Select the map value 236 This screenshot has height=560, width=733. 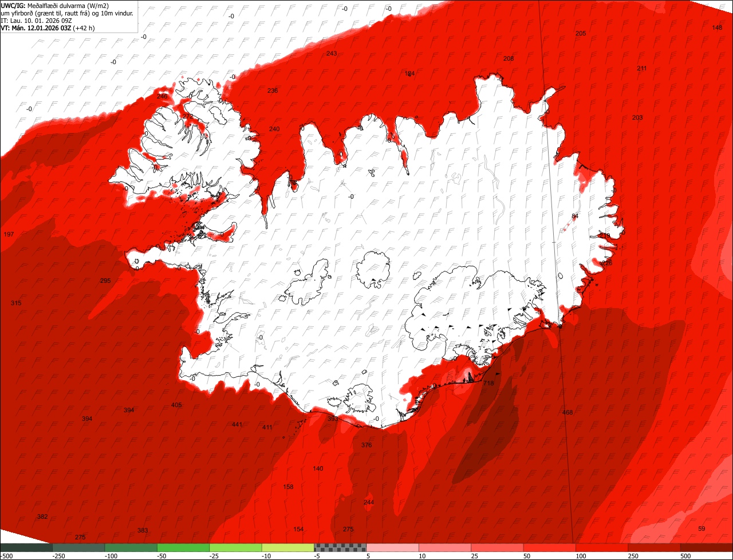pos(273,90)
